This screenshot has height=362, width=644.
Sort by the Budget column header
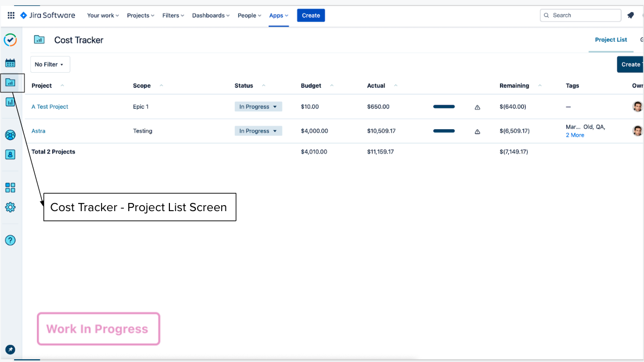(x=311, y=86)
